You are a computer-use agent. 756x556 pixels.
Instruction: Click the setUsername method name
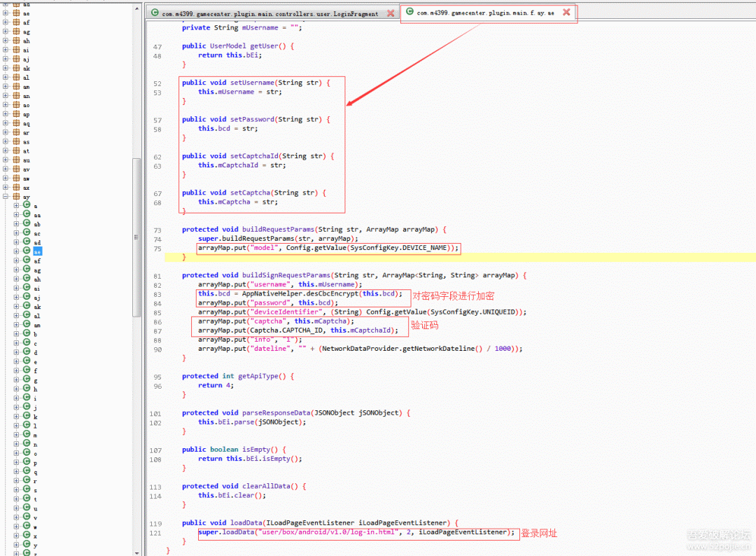252,83
